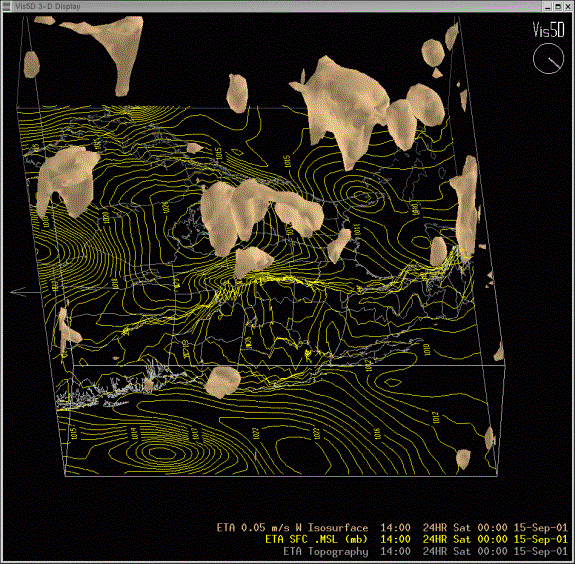Select the ETA Topography legend label

pyautogui.click(x=326, y=551)
